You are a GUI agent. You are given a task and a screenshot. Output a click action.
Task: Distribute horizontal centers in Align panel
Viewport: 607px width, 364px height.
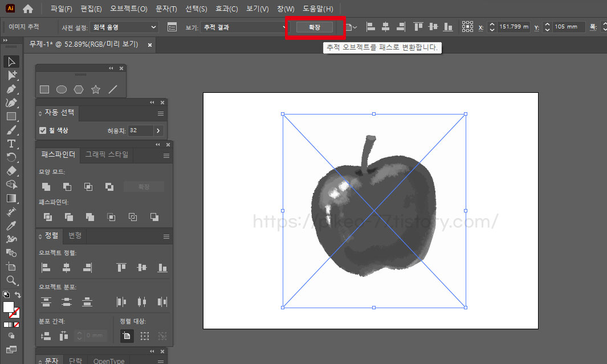point(142,302)
